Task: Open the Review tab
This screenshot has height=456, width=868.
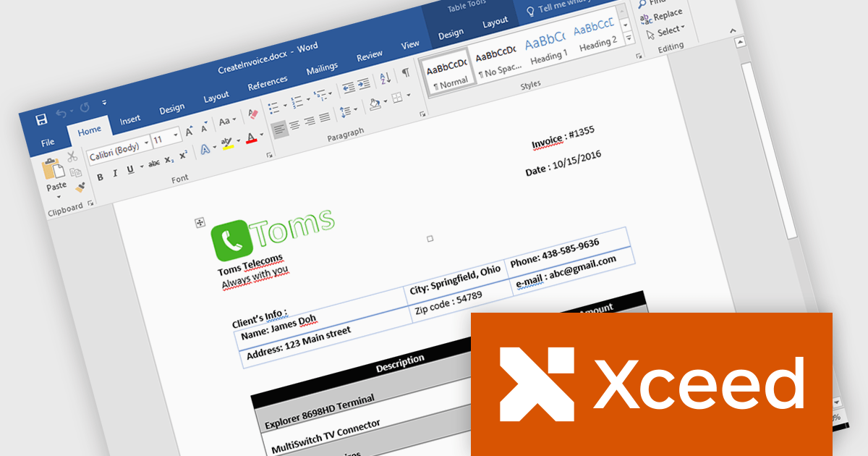Action: (x=370, y=56)
